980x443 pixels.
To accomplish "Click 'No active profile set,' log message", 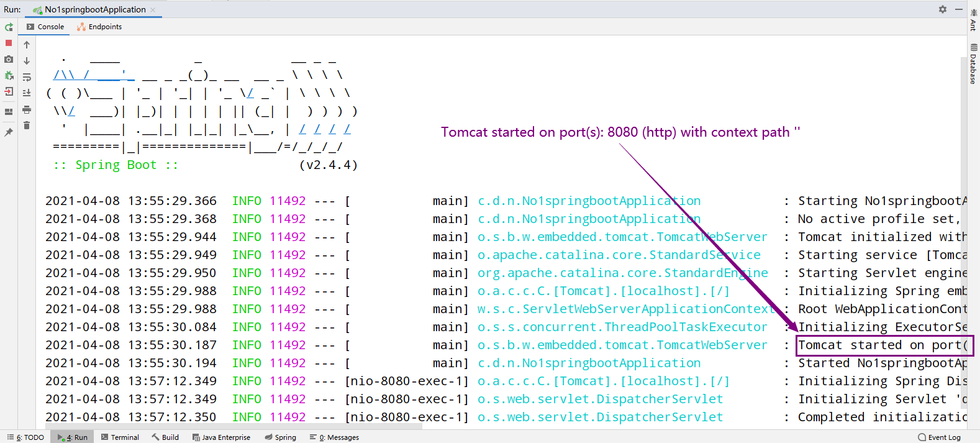I will click(x=879, y=219).
